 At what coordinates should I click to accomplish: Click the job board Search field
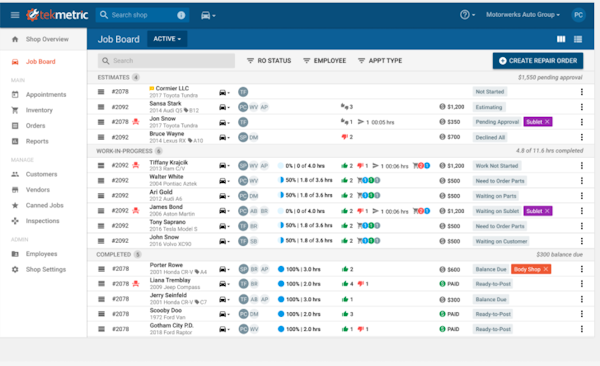point(166,61)
